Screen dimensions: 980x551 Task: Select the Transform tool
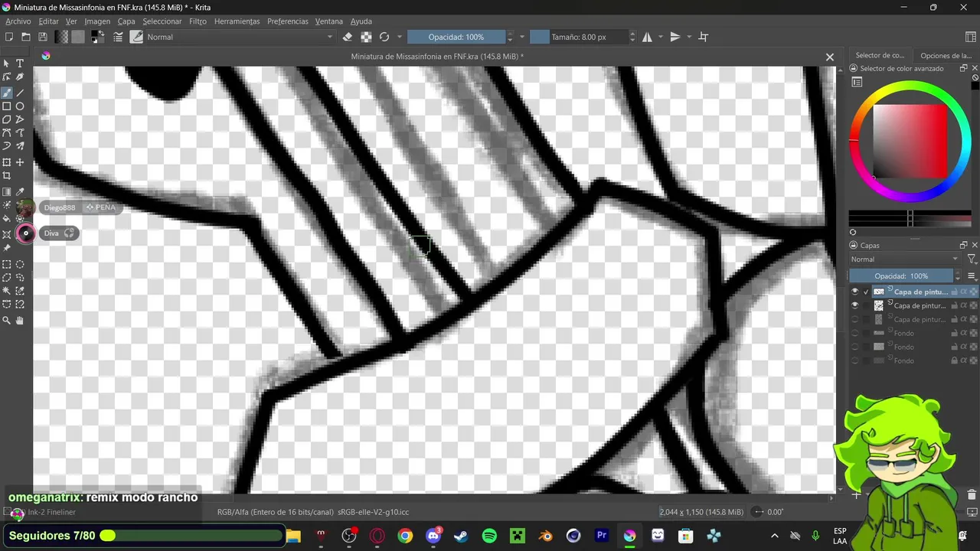click(x=7, y=162)
